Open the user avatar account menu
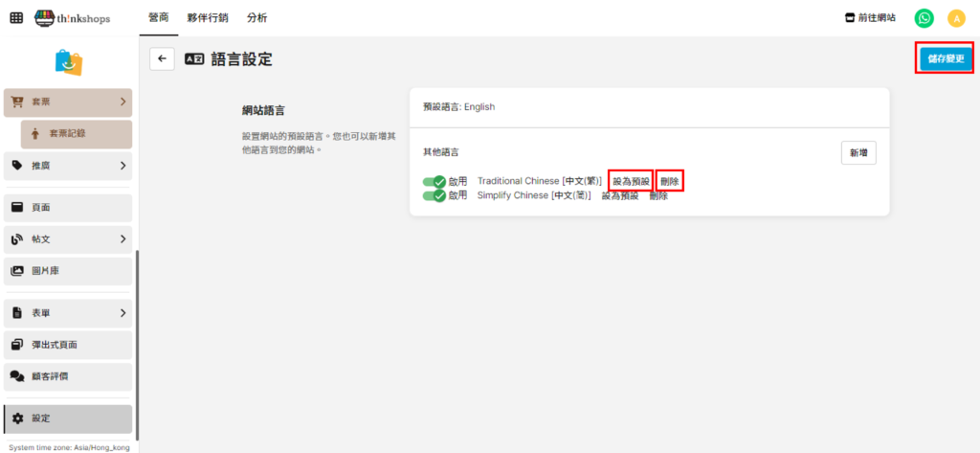The image size is (980, 453). [x=956, y=18]
